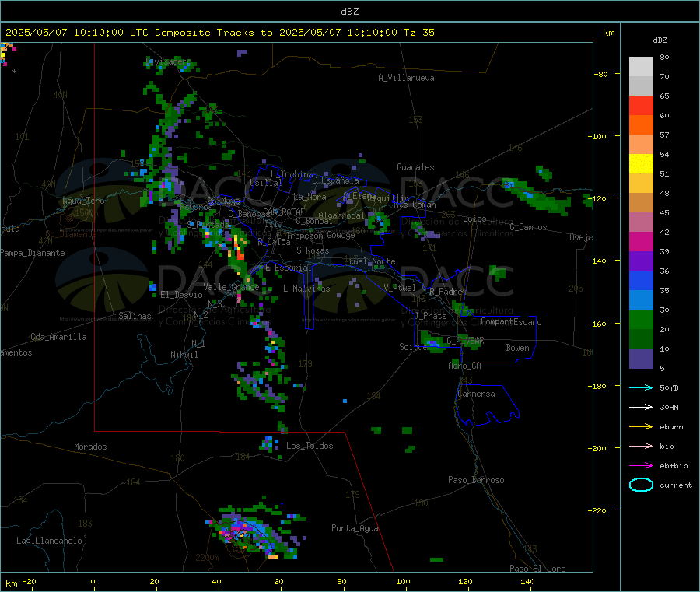Image resolution: width=700 pixels, height=592 pixels.
Task: Click the Guico map label
Action: coord(474,219)
